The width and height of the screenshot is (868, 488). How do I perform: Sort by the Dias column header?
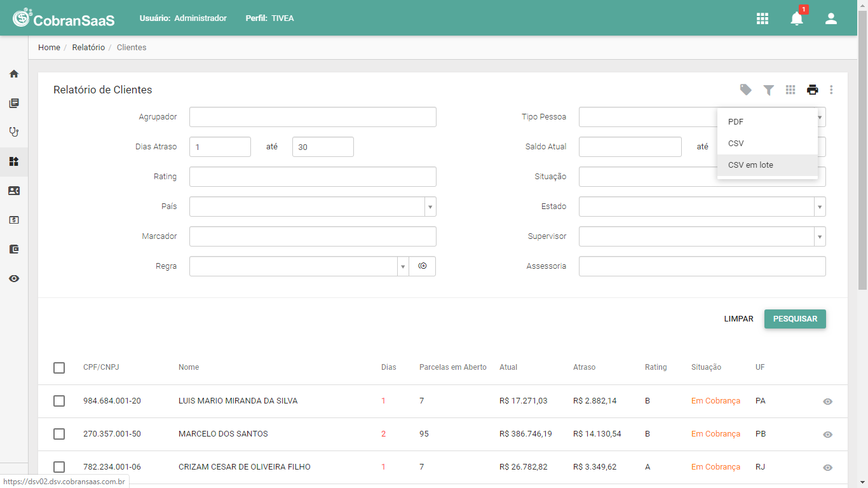[388, 367]
